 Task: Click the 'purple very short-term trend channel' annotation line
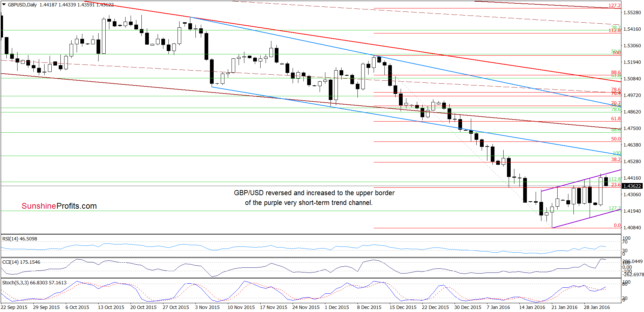click(x=309, y=203)
